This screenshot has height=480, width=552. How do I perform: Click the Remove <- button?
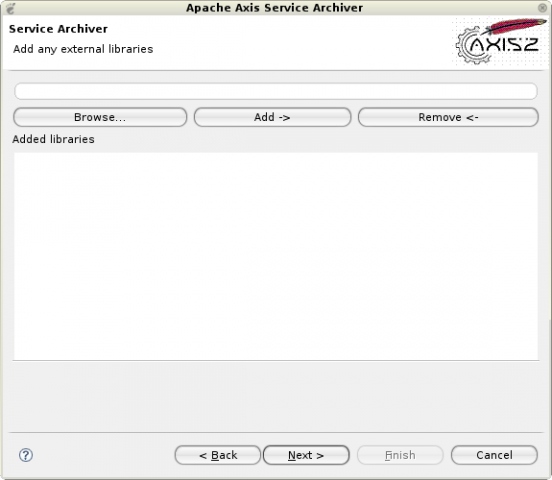[448, 117]
